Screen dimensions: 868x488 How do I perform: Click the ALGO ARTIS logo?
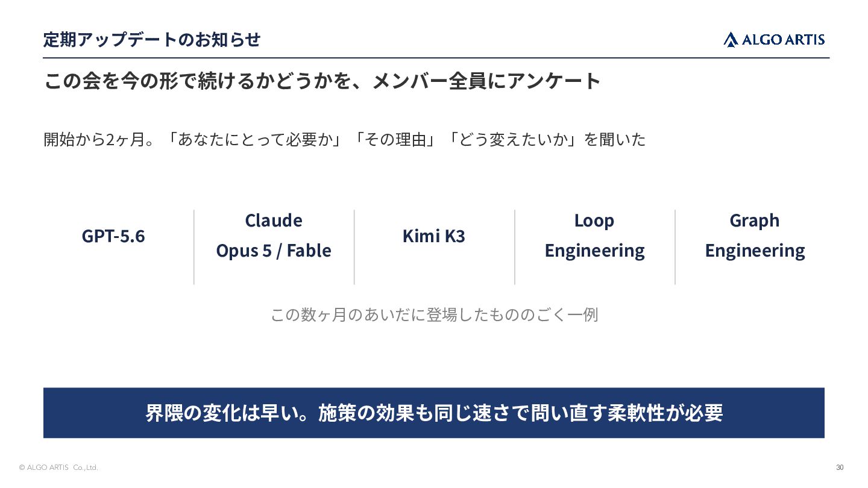point(774,40)
